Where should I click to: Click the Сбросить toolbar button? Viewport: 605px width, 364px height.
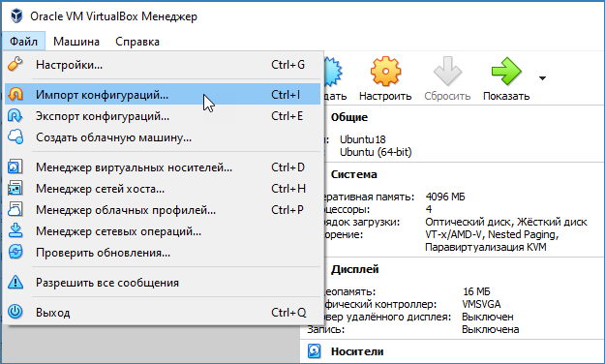(447, 79)
